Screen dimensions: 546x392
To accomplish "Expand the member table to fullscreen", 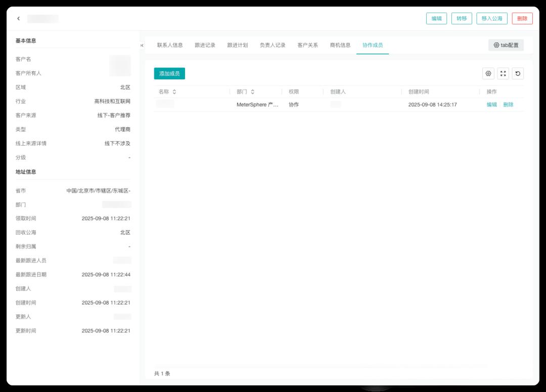I will pos(503,73).
